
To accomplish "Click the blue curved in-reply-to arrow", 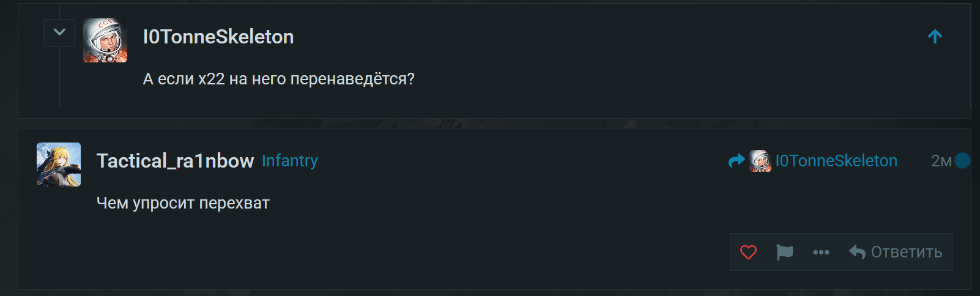I will pyautogui.click(x=737, y=161).
